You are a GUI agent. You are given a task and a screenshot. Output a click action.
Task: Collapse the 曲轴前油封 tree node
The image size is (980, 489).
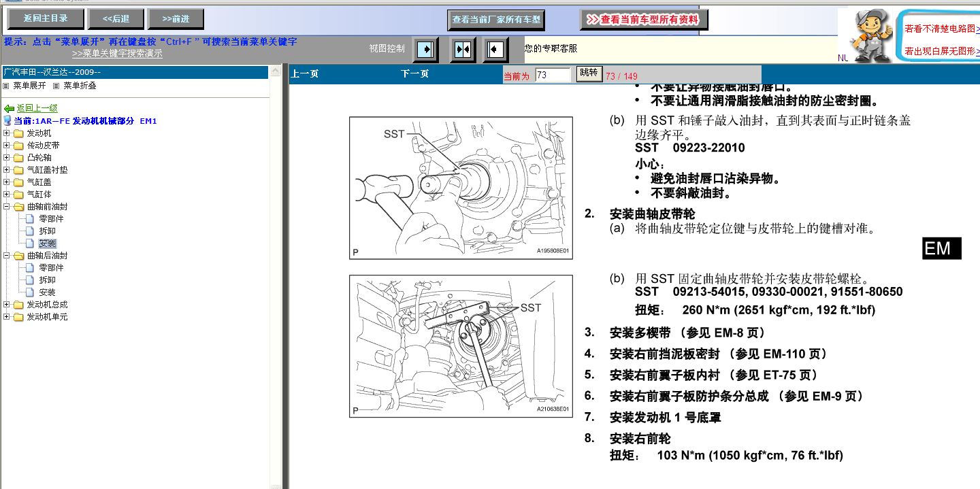click(x=7, y=207)
